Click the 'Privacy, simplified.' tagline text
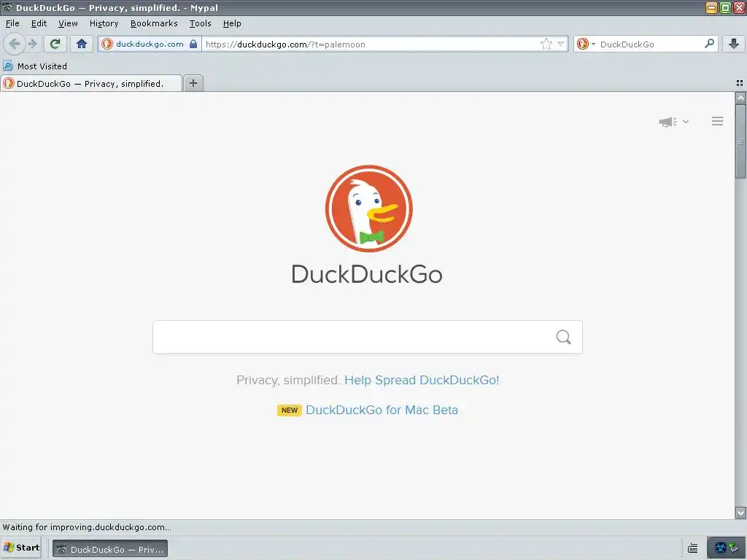 click(288, 380)
